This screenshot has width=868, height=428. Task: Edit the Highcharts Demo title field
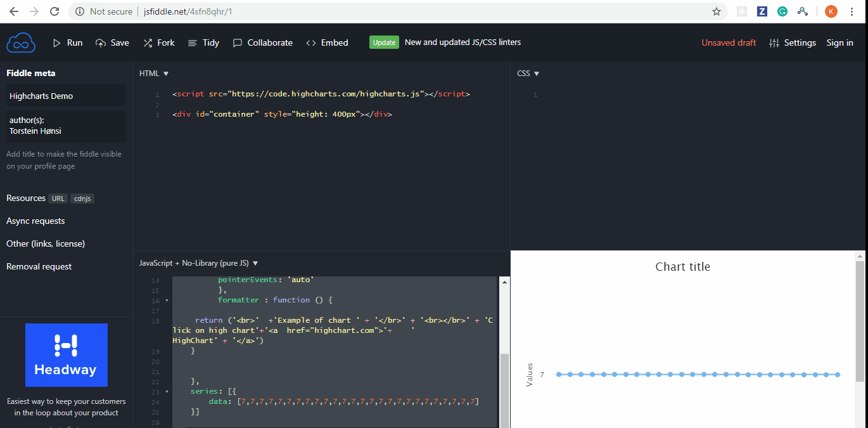[x=66, y=94]
